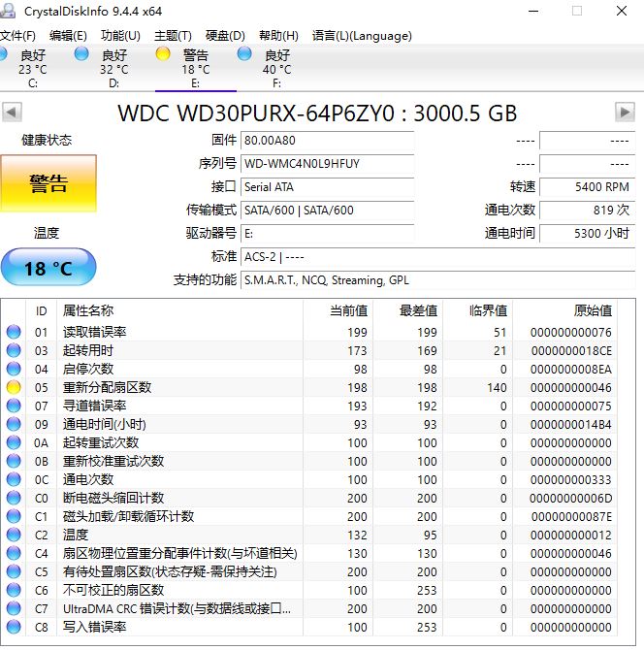This screenshot has width=644, height=650.
Task: Select attribute name 断电磁头缩回计数
Action: point(113,498)
